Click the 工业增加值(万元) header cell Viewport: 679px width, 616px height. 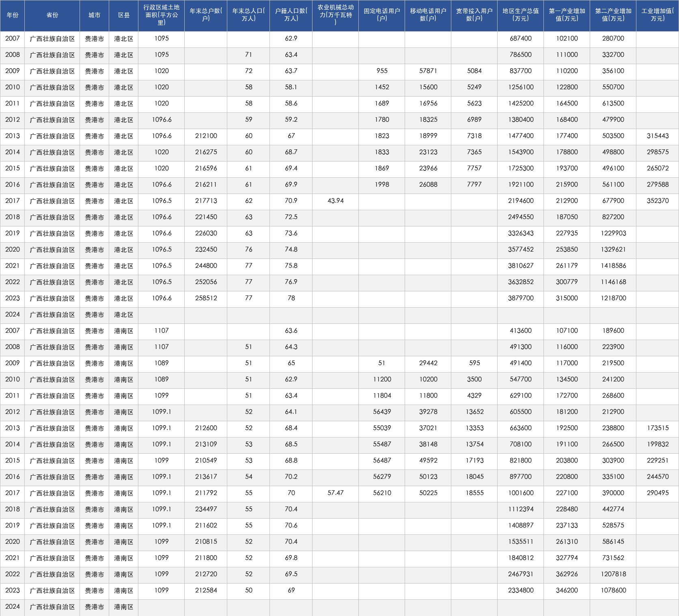[657, 15]
